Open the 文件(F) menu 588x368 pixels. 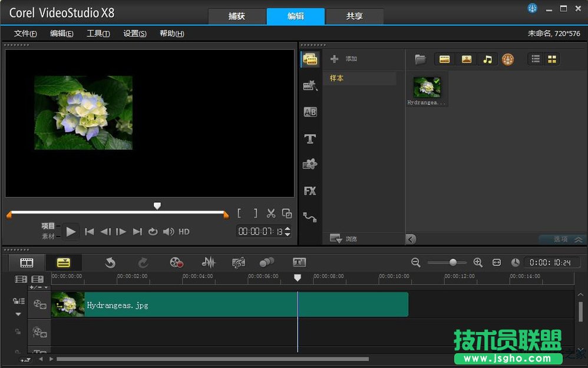tap(25, 34)
